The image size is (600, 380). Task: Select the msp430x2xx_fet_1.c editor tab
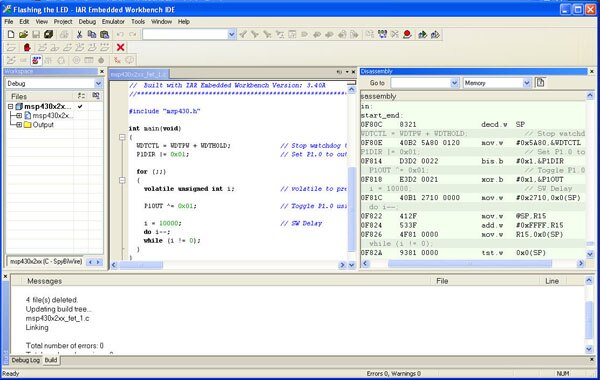139,74
